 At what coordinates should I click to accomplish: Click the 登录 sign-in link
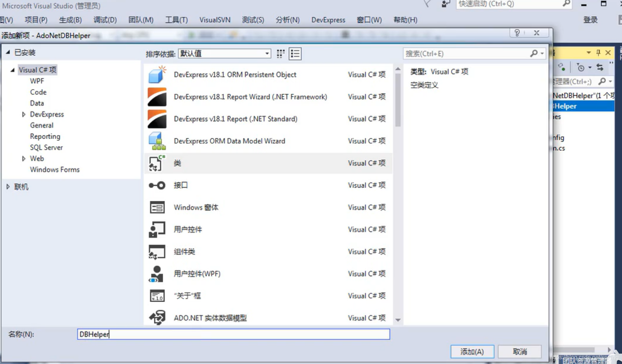pos(590,20)
